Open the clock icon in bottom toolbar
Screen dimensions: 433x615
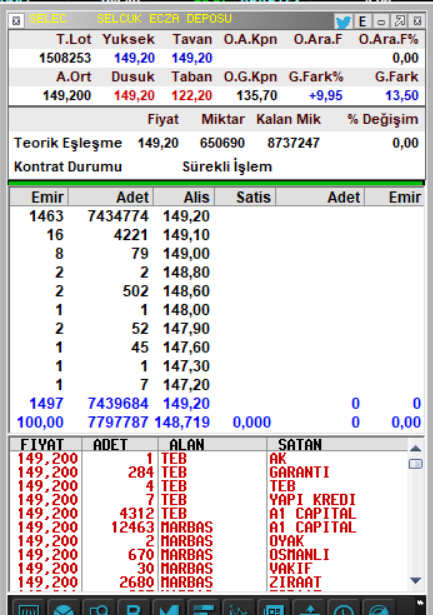(x=344, y=609)
